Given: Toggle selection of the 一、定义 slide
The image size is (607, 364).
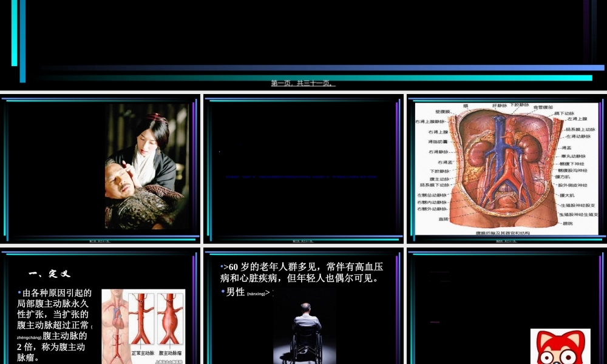Looking at the screenshot, I should (x=100, y=306).
